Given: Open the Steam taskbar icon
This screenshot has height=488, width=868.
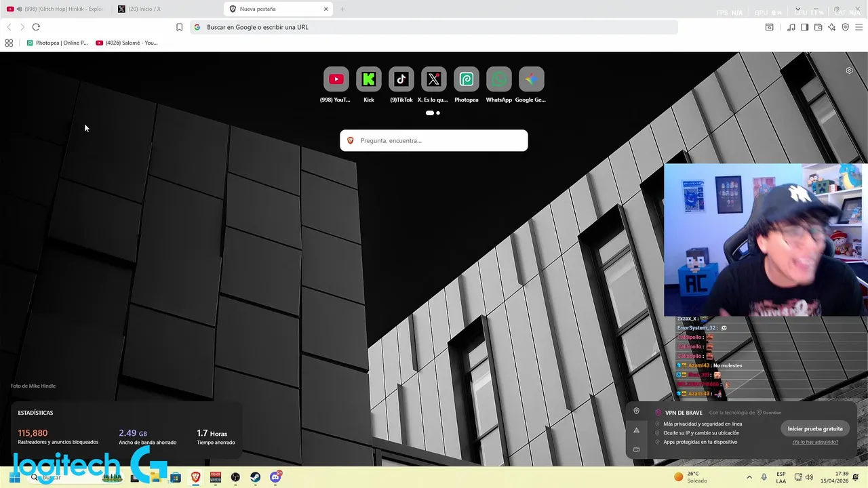Looking at the screenshot, I should (255, 477).
